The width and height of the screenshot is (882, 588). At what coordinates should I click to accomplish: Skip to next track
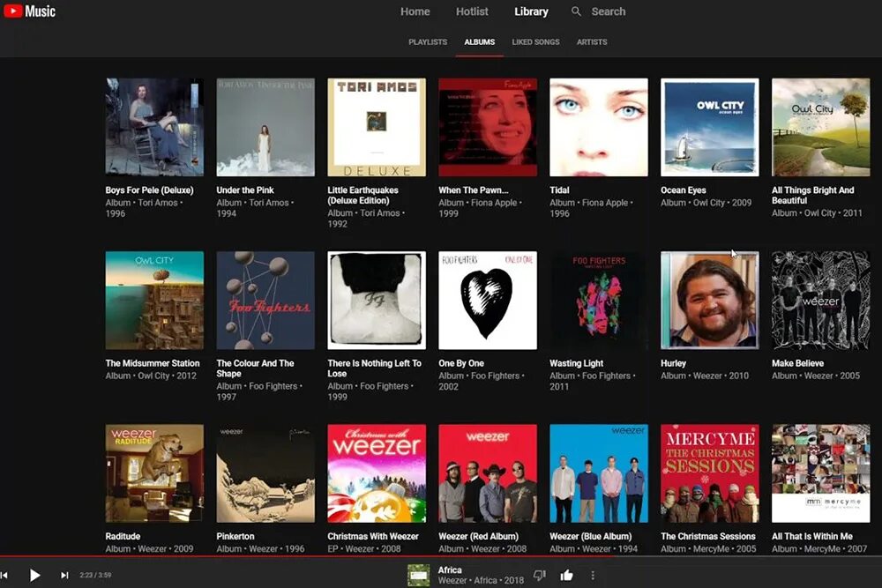coord(64,575)
